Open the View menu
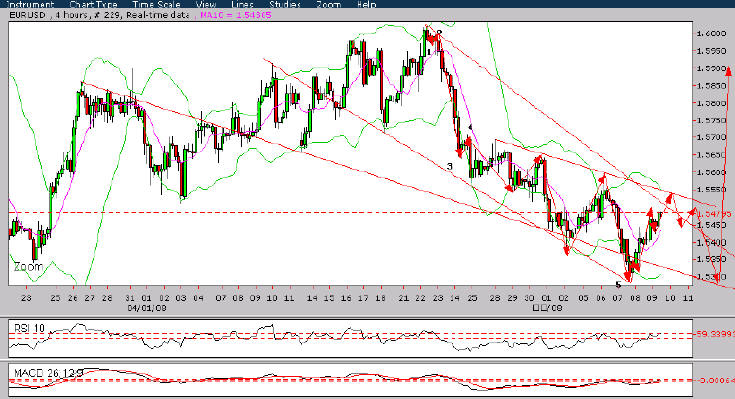 (x=206, y=4)
